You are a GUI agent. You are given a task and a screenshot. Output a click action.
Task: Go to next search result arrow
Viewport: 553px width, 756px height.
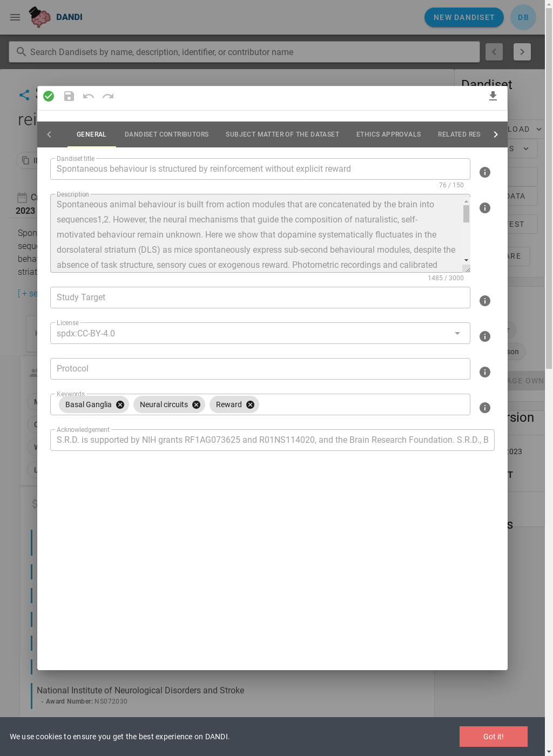(x=522, y=52)
